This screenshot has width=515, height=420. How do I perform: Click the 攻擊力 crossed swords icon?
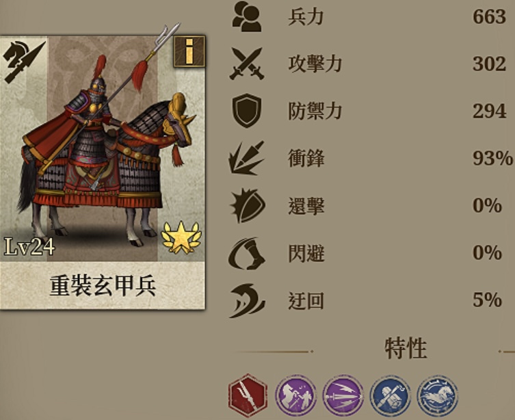247,64
